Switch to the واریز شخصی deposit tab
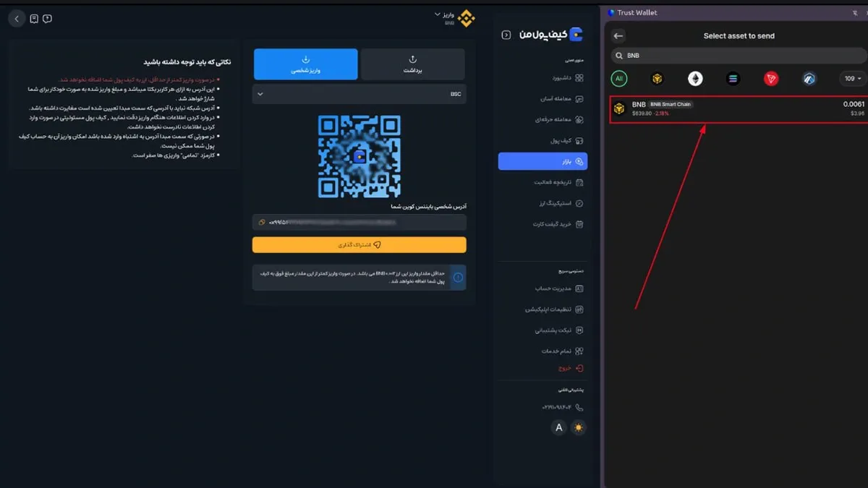 pyautogui.click(x=305, y=64)
